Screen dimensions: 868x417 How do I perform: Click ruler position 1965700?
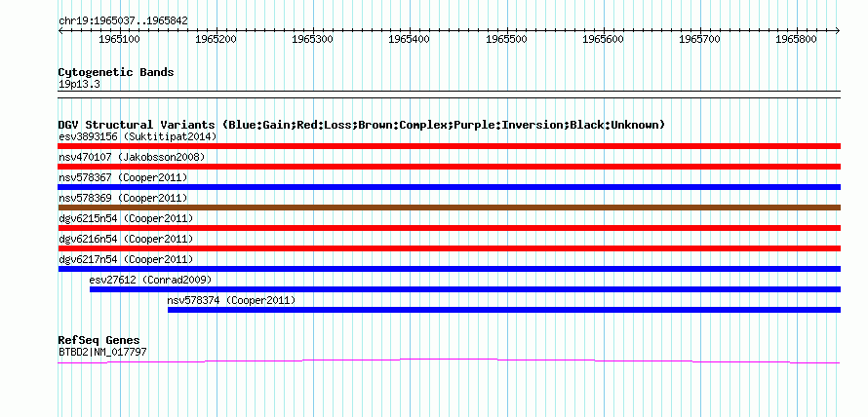tap(699, 39)
